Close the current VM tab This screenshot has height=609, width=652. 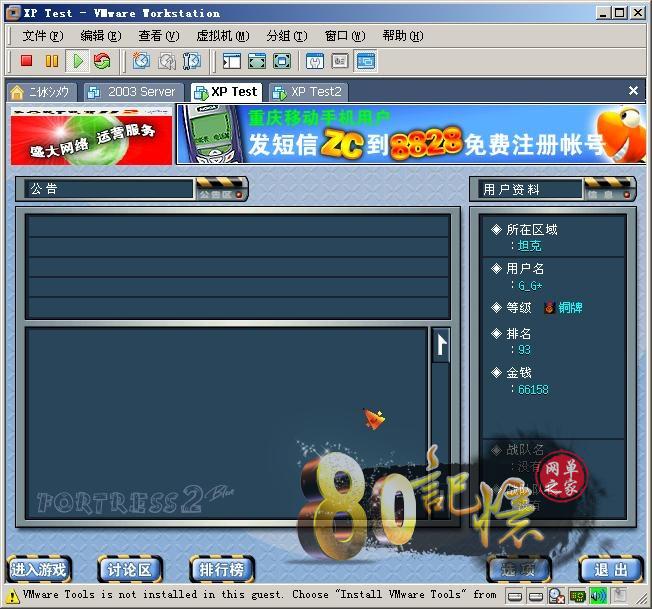coord(633,91)
